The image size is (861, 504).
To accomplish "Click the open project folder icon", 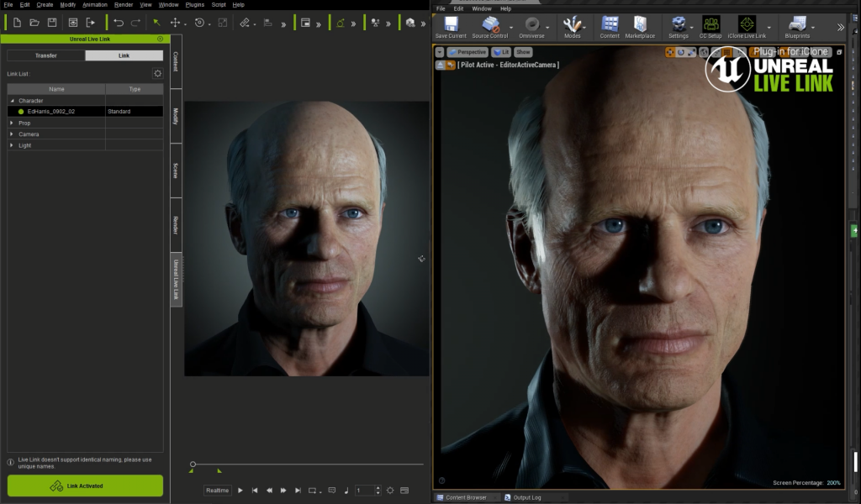I will click(x=34, y=23).
